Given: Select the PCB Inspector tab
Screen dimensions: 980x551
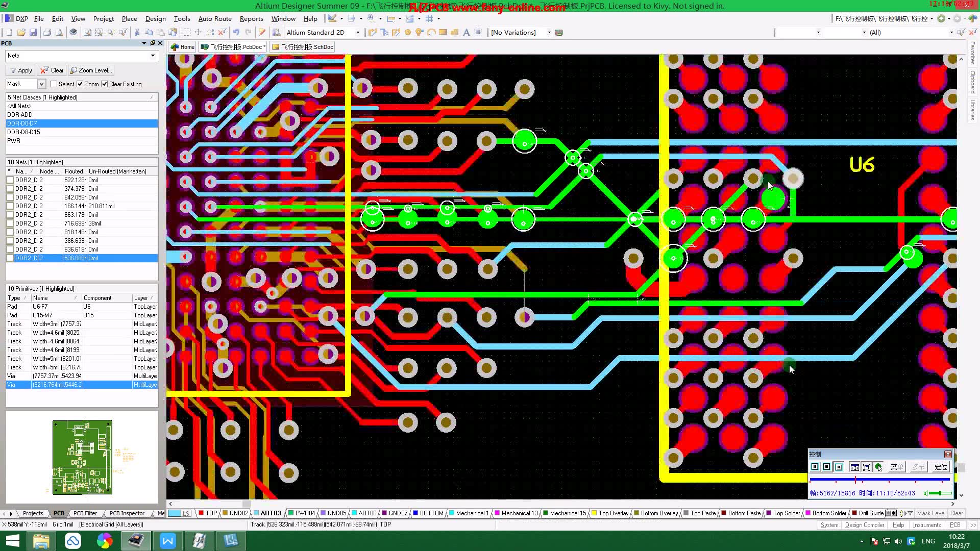Looking at the screenshot, I should pos(126,513).
